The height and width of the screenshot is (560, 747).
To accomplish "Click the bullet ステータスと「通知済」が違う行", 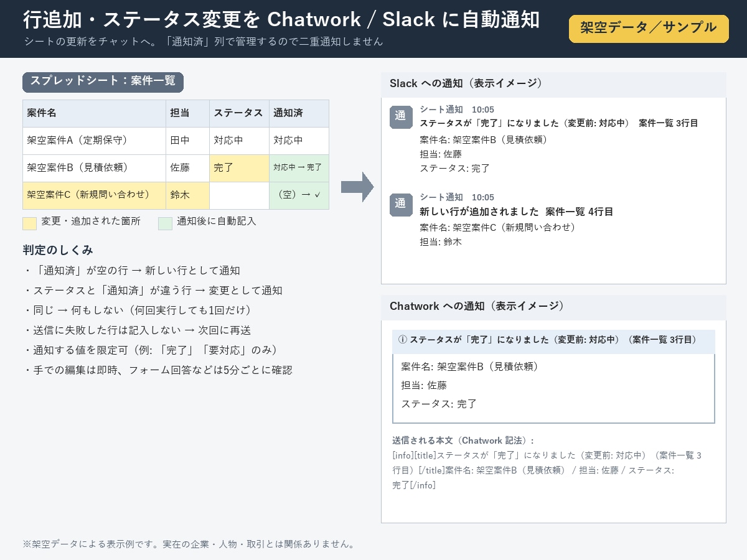I will (x=153, y=291).
